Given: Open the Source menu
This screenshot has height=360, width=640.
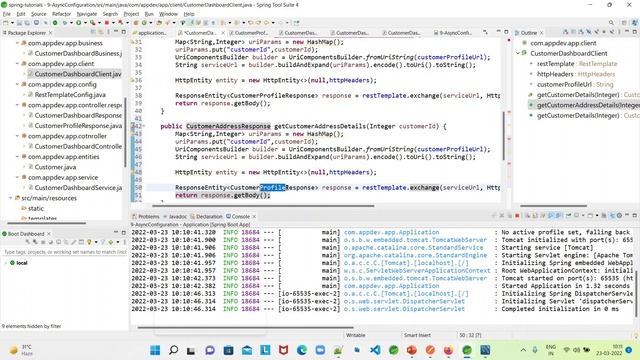Looking at the screenshot, I should [x=38, y=14].
